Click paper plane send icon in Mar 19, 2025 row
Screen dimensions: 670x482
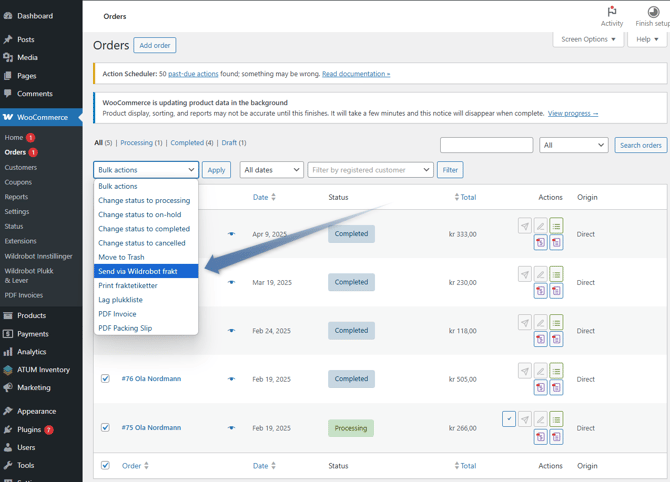[525, 274]
